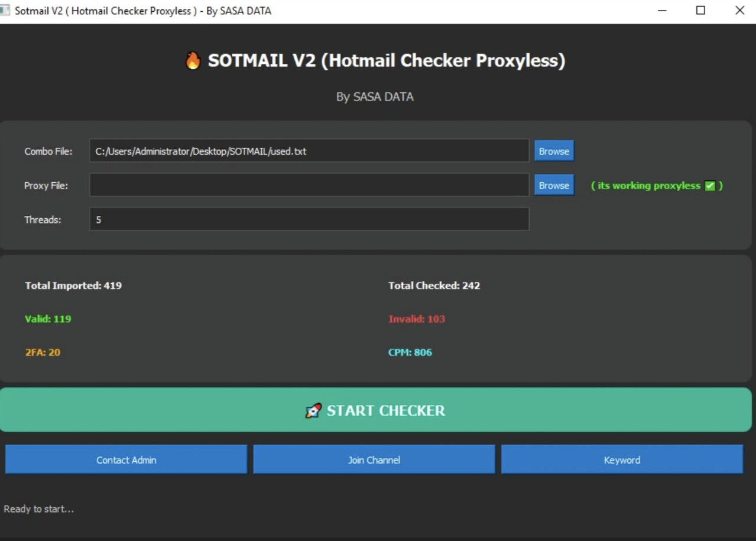Click Browse next to Combo File
Image resolution: width=756 pixels, height=541 pixels.
coord(554,151)
